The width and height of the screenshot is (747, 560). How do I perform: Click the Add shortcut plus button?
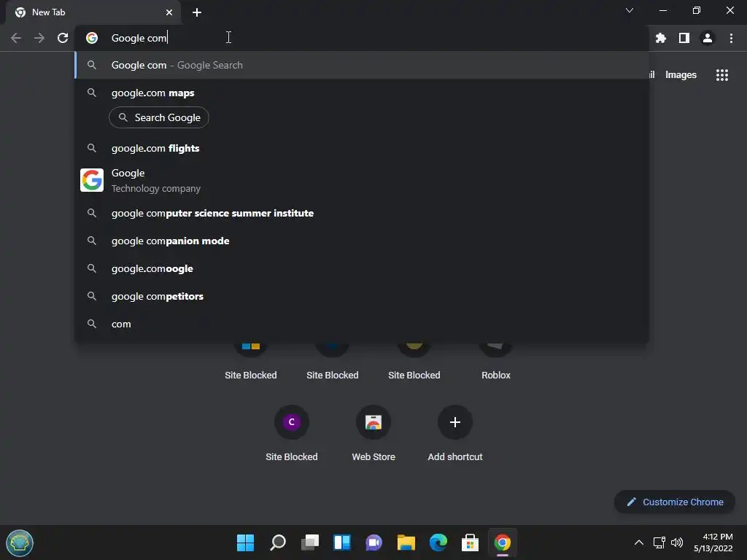pyautogui.click(x=455, y=422)
